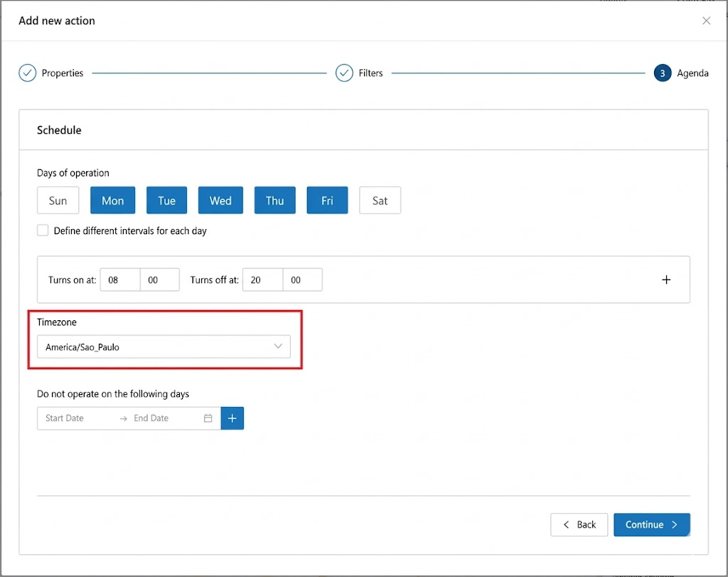Deselect Fri from days of operation
The height and width of the screenshot is (577, 728).
[327, 201]
